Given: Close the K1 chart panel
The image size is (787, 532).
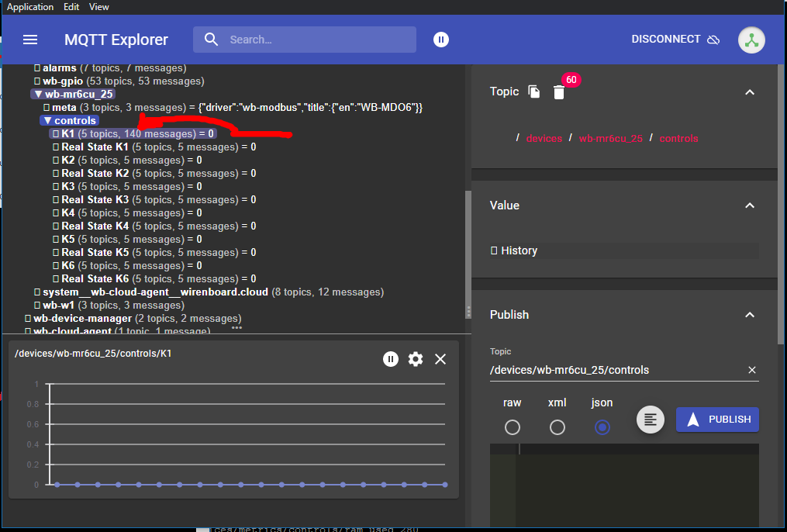Looking at the screenshot, I should point(440,359).
